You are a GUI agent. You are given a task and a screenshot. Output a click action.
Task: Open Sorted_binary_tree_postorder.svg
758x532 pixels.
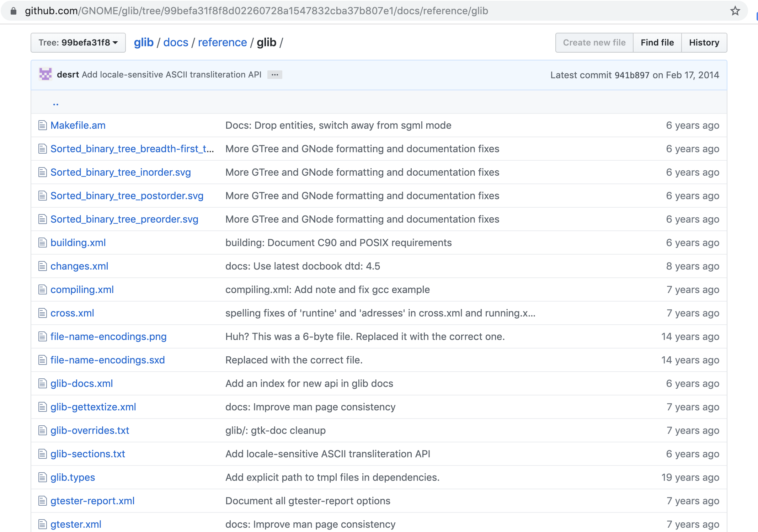[x=127, y=196]
